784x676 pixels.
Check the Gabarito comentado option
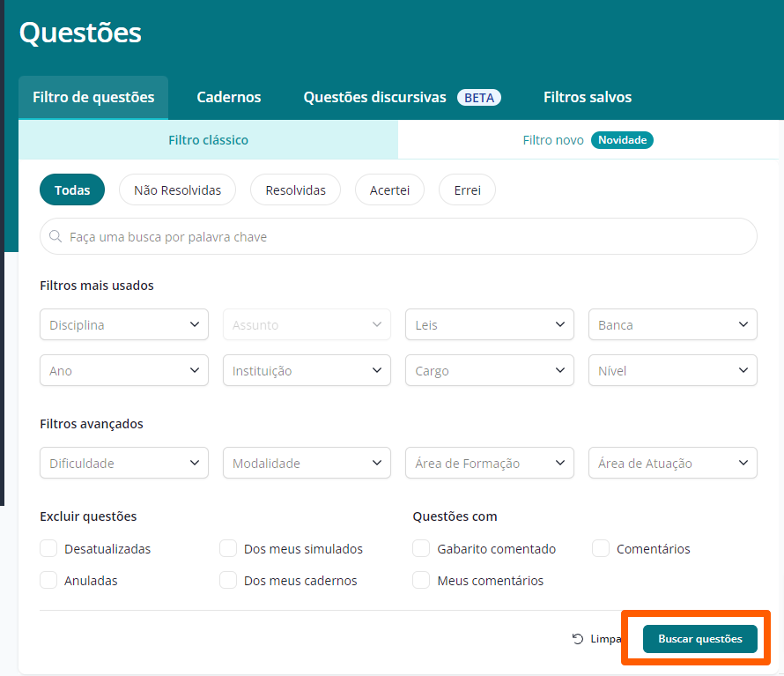tap(421, 548)
